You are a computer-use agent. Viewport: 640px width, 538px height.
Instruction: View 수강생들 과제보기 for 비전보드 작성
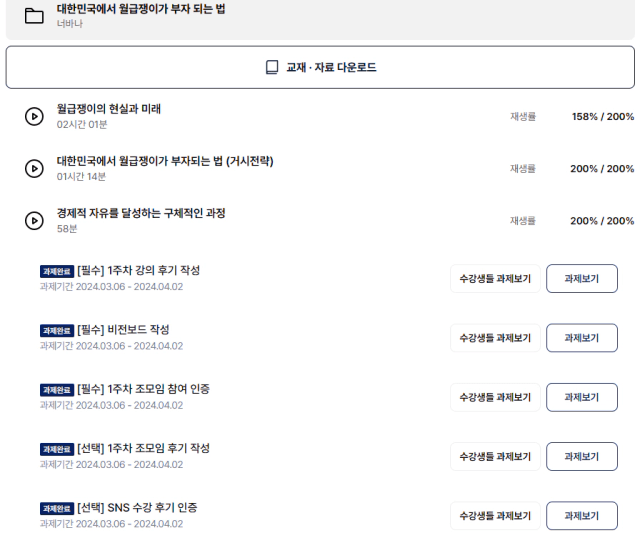click(495, 338)
